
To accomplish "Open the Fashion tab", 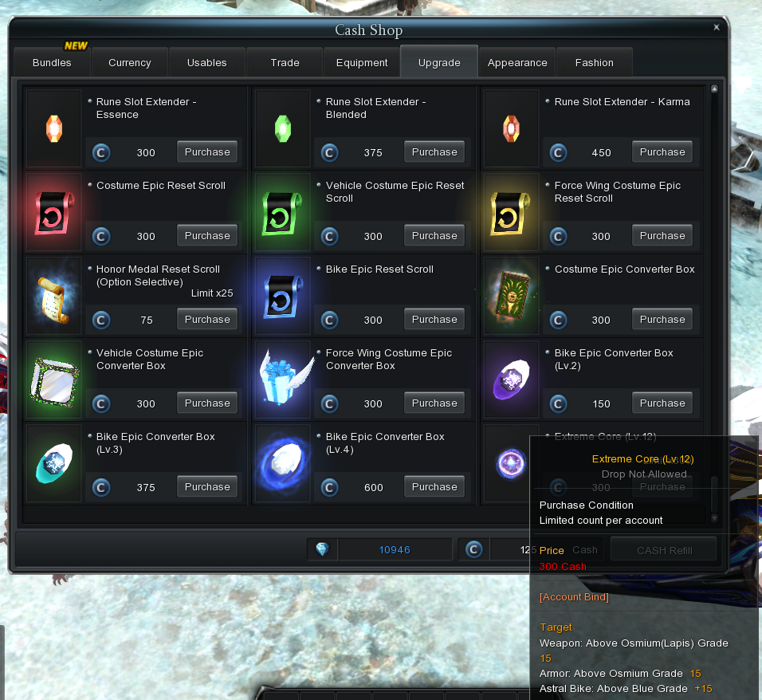I will tap(595, 62).
